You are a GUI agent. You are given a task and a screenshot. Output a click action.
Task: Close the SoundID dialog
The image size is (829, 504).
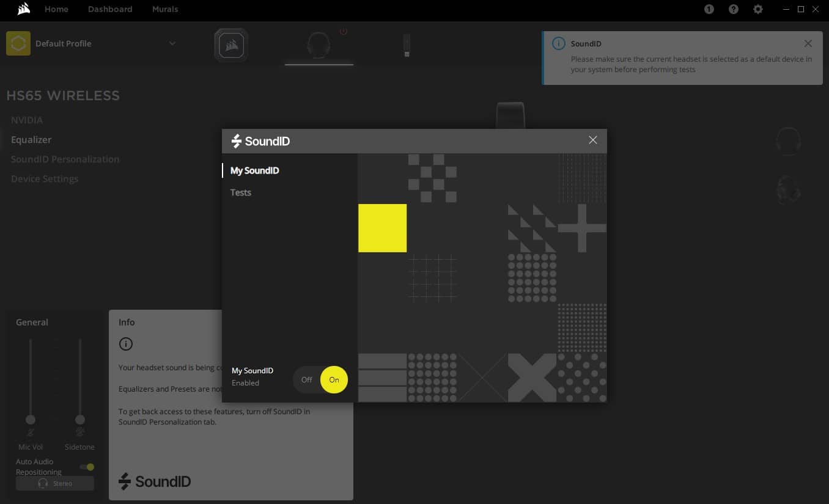point(592,140)
